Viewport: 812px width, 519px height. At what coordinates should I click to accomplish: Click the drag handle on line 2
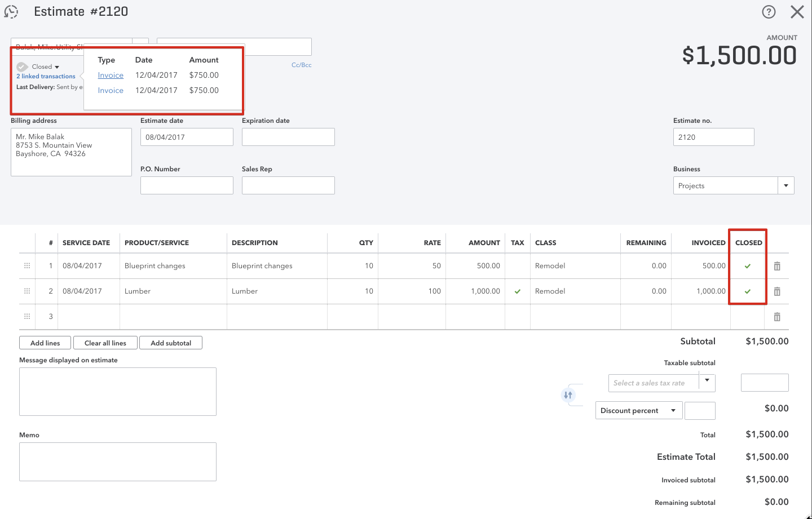(27, 291)
